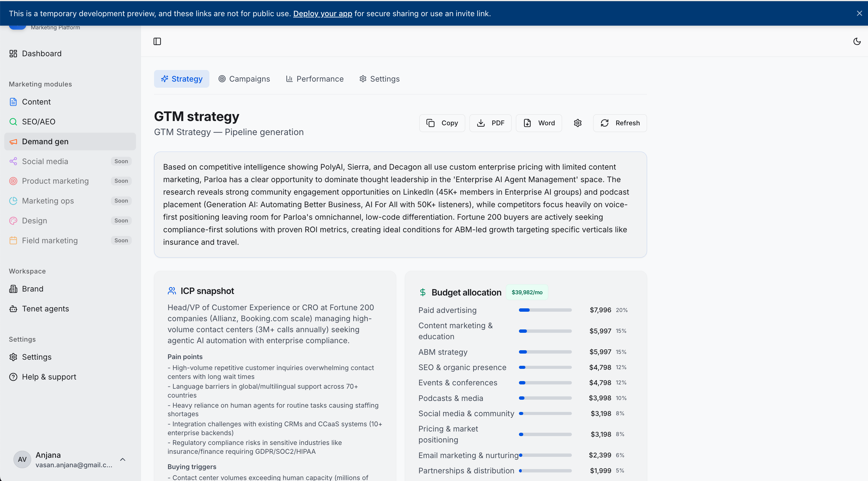
Task: Refresh the GTM strategy
Action: click(620, 123)
